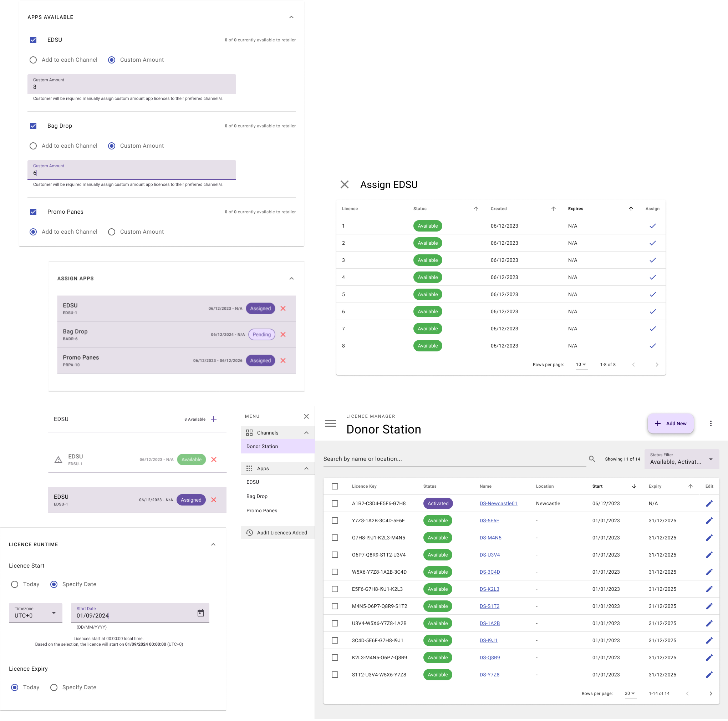
Task: Uncheck the Promo Panes app checkbox
Action: (33, 212)
